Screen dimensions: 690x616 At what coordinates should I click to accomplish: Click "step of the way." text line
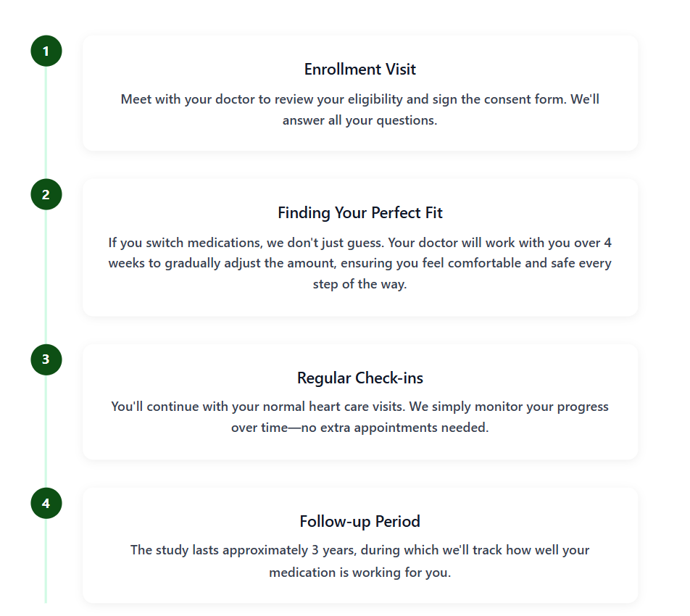pyautogui.click(x=360, y=284)
